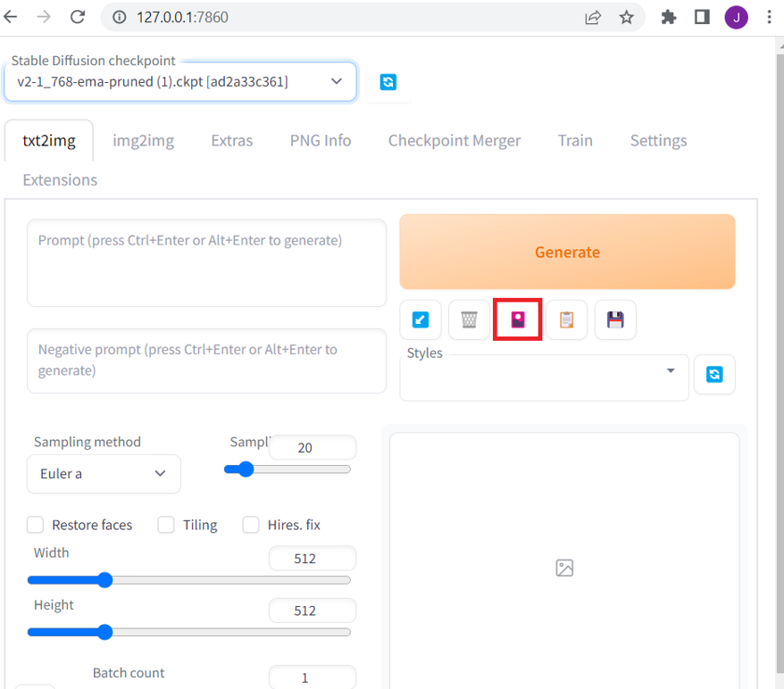Image resolution: width=784 pixels, height=689 pixels.
Task: Bookmark this page with the star icon
Action: (x=627, y=17)
